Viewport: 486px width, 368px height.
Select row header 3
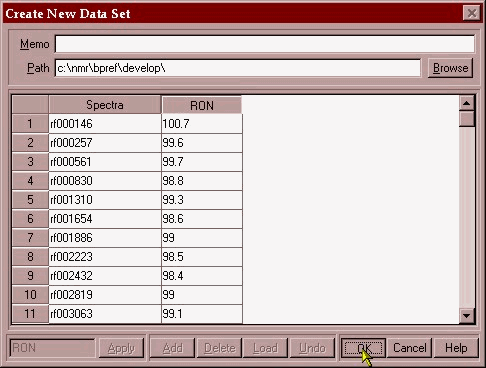[x=30, y=162]
